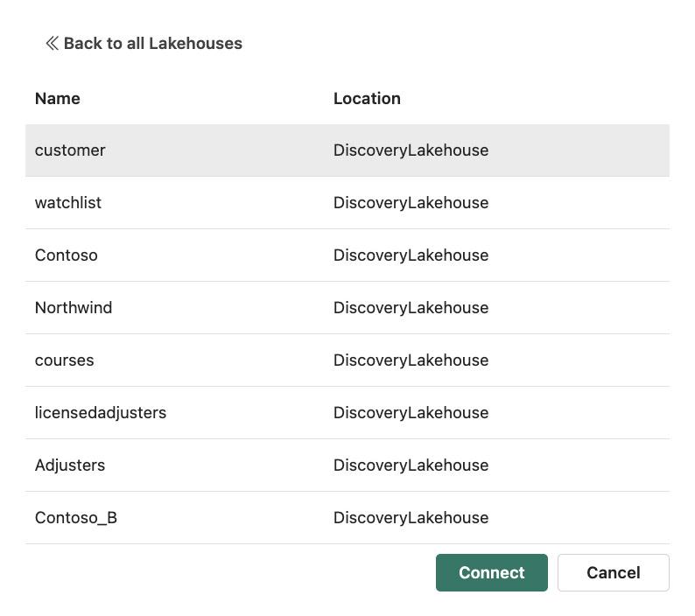Click DiscoveryLakehouse location in watchlist row

tap(411, 203)
